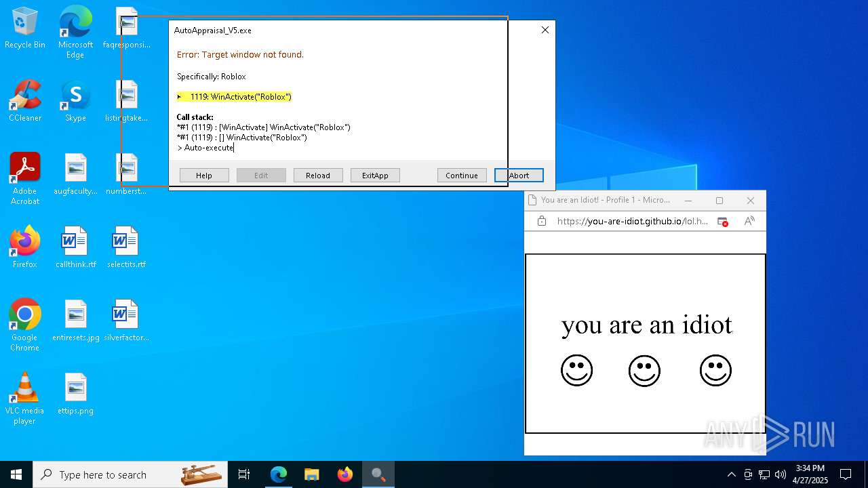Open Microsoft Edge desktop shortcut
The width and height of the screenshot is (868, 488).
click(x=75, y=33)
